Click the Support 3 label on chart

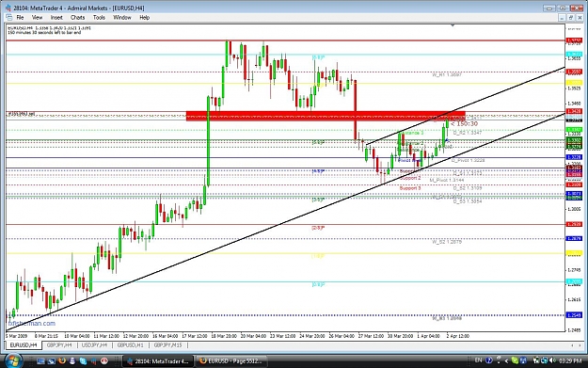coord(410,188)
